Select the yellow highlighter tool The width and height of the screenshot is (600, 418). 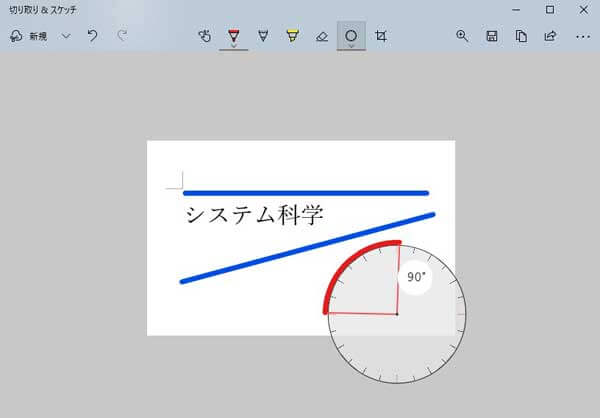tap(292, 36)
